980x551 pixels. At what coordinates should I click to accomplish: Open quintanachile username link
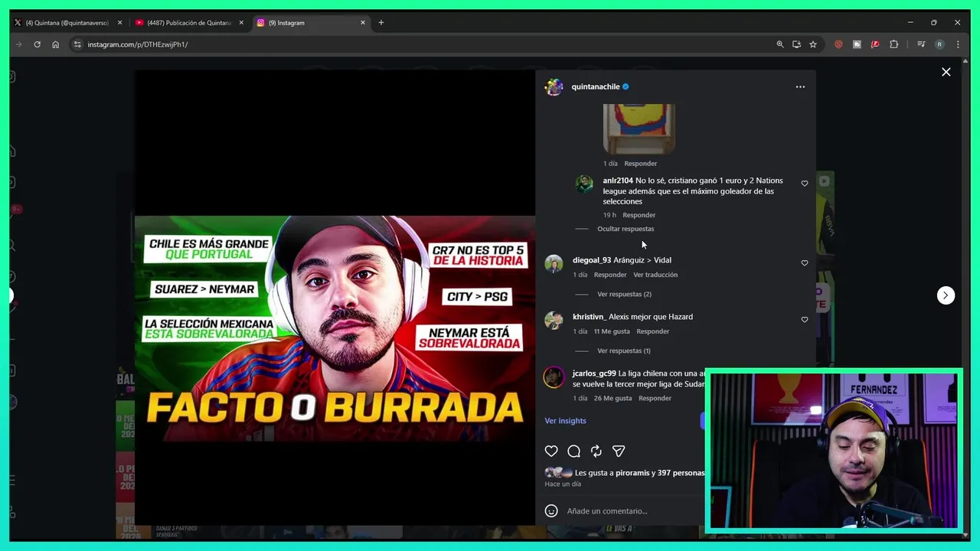596,86
